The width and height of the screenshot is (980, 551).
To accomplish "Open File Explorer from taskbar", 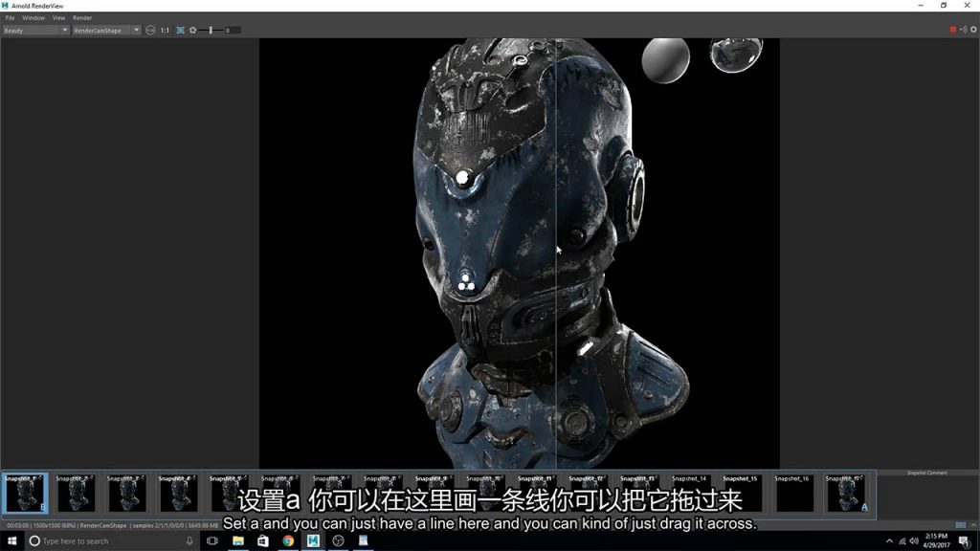I will click(x=238, y=541).
